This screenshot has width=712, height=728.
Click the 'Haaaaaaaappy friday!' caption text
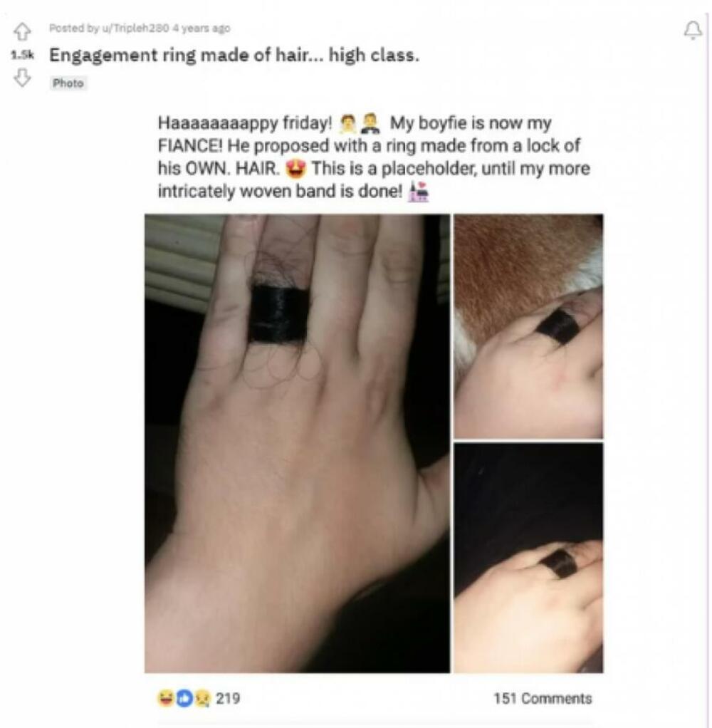click(x=245, y=123)
